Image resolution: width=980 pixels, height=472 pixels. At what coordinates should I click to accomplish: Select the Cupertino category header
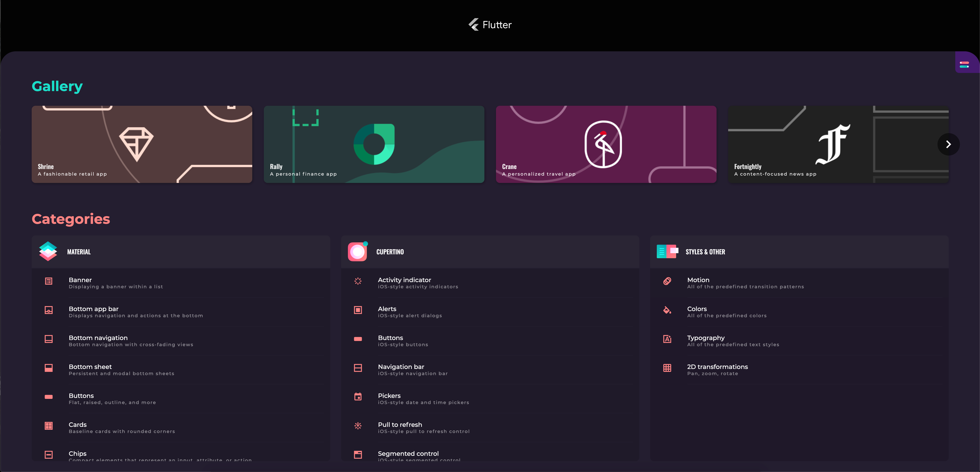490,252
